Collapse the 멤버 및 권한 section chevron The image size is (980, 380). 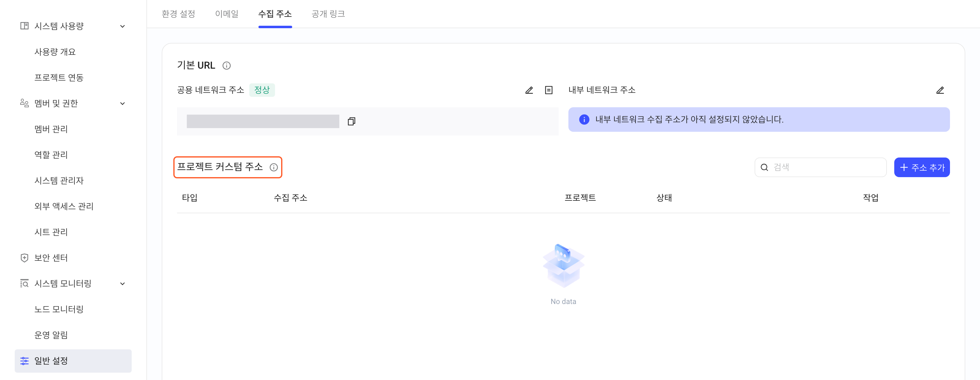point(123,104)
